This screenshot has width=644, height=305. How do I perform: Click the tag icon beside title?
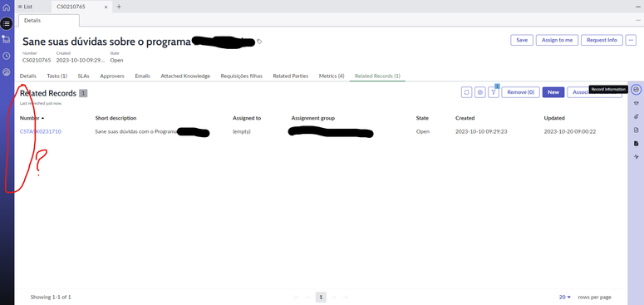pos(259,42)
